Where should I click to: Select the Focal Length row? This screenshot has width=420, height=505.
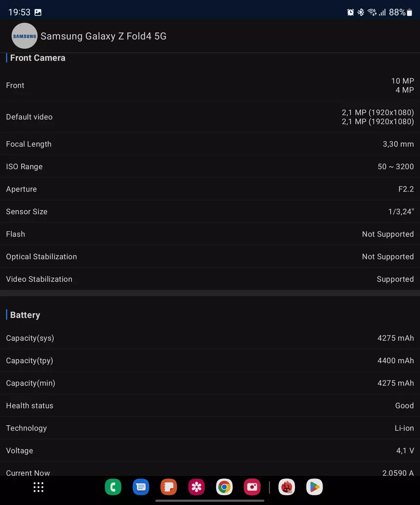pyautogui.click(x=210, y=144)
